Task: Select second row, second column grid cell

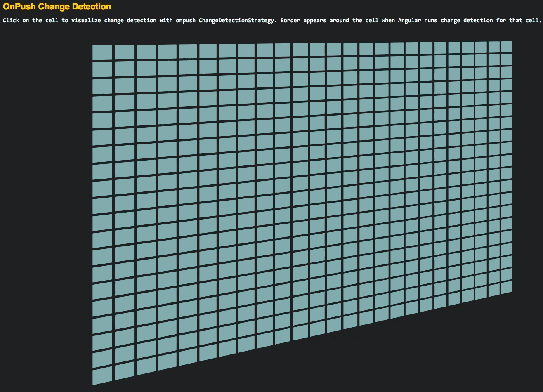Action: [x=124, y=69]
